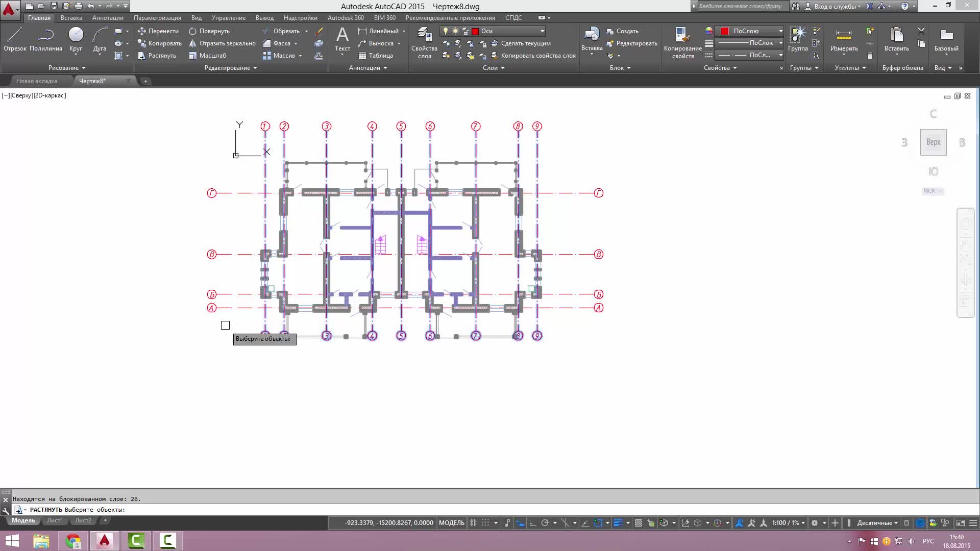Screen dimensions: 980x551
Task: Open the 1:100 / 1% annotation scale dropdown
Action: [x=788, y=523]
